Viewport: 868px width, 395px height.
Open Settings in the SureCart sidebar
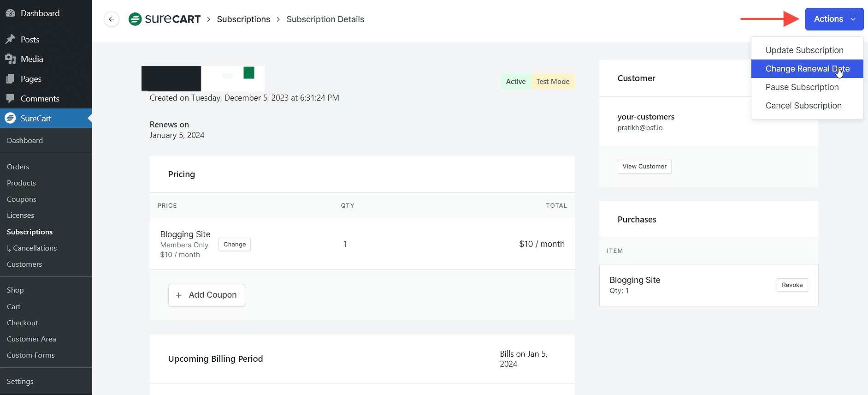[x=20, y=382]
